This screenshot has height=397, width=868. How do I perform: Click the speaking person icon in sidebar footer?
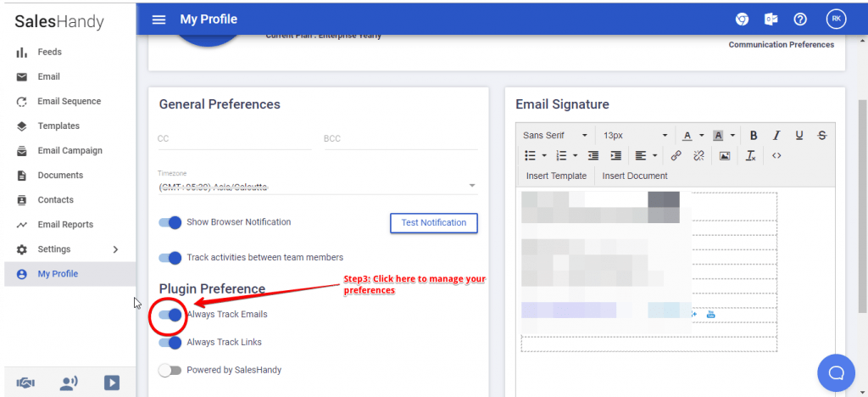[69, 383]
